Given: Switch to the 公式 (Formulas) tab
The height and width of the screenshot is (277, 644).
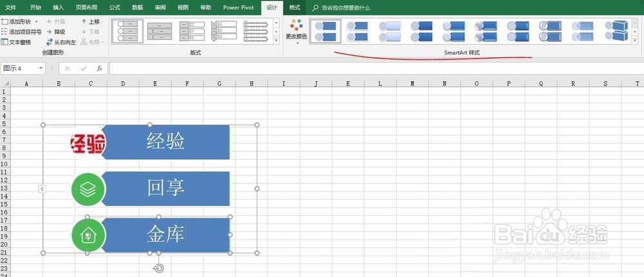Looking at the screenshot, I should pyautogui.click(x=115, y=7).
